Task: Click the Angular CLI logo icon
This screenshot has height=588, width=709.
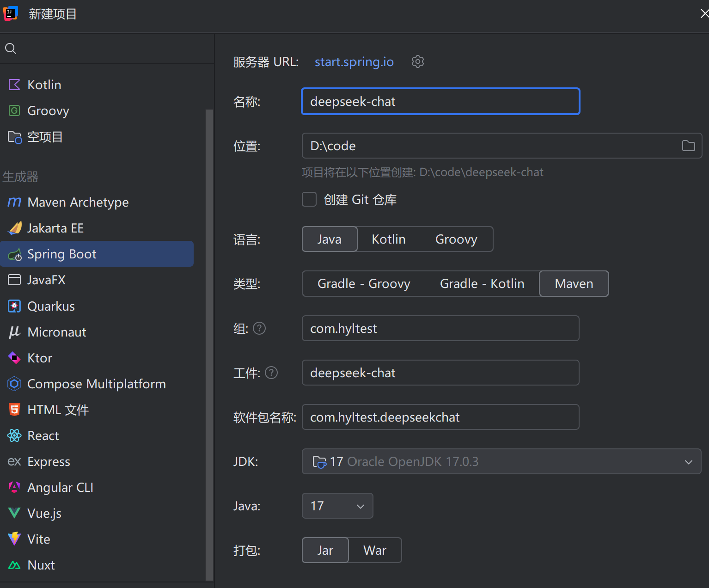Action: pyautogui.click(x=14, y=487)
